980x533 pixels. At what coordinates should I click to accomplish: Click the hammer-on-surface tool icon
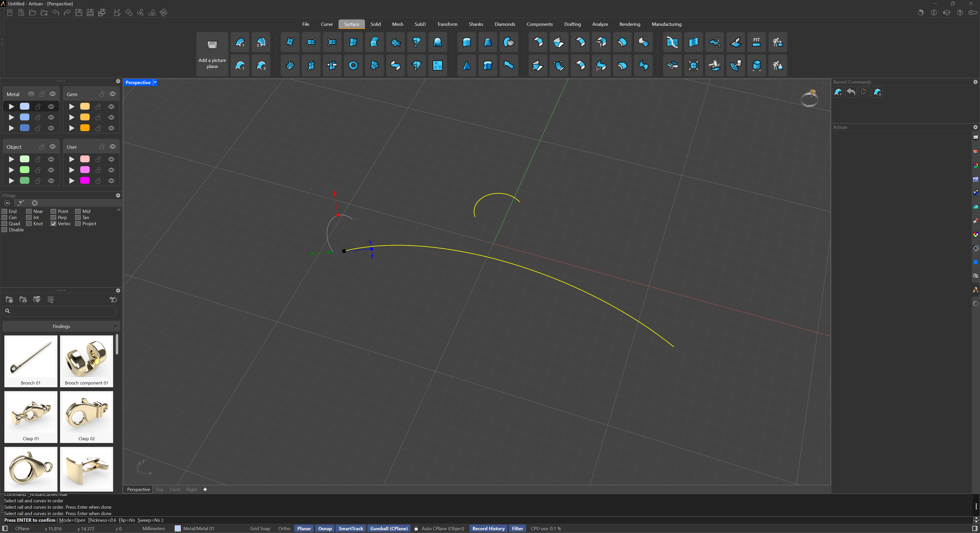(x=714, y=65)
